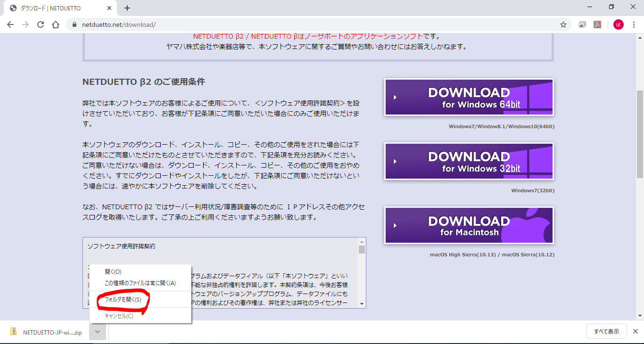Open the red profile avatar menu

[x=619, y=25]
